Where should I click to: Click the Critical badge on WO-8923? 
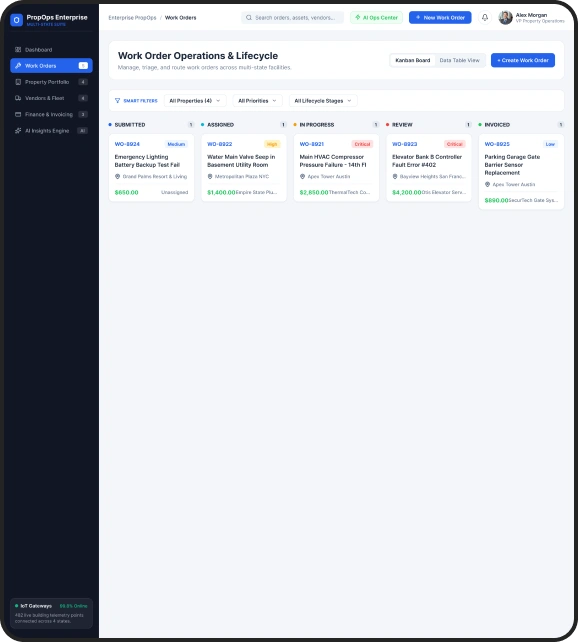(x=455, y=144)
